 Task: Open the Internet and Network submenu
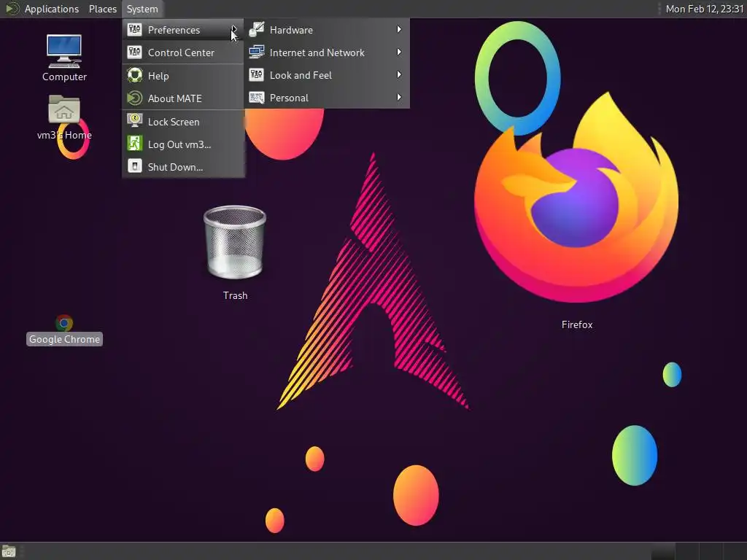click(327, 52)
